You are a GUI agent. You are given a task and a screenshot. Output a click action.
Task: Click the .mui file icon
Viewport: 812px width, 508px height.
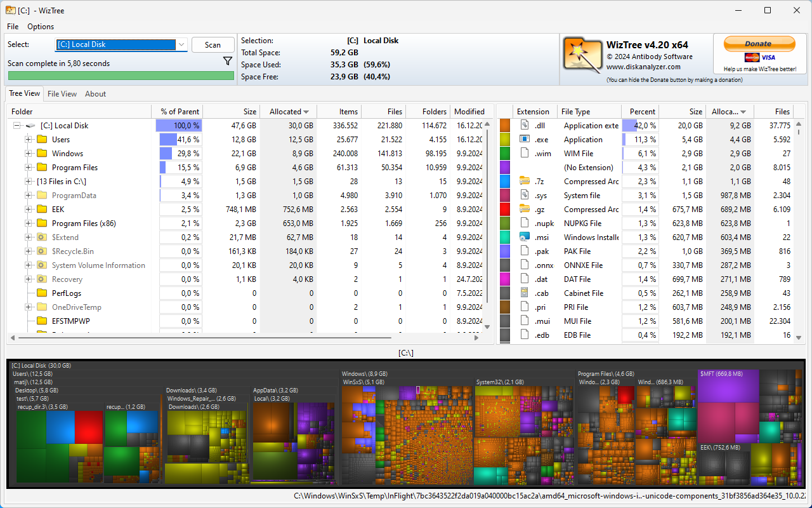pos(525,321)
